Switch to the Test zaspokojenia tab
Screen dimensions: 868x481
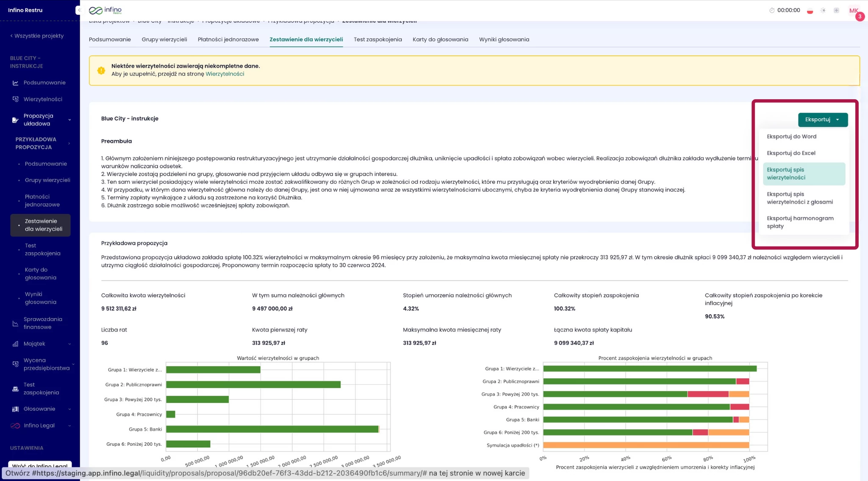pyautogui.click(x=377, y=39)
